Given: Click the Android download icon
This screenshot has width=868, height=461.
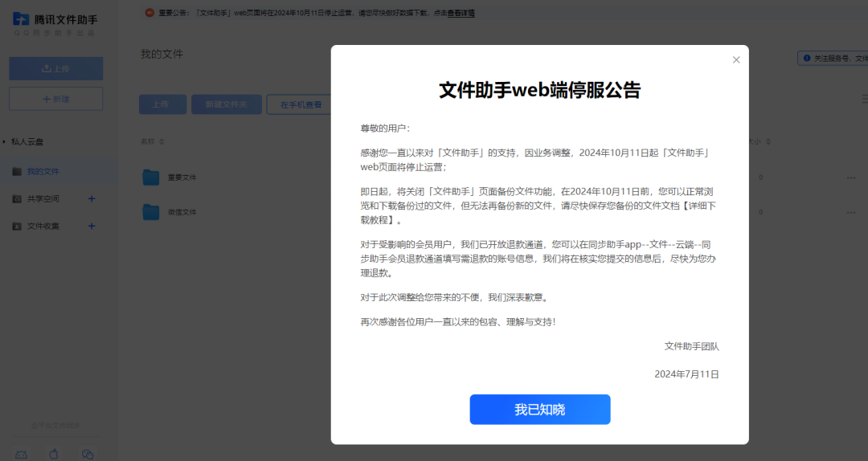Looking at the screenshot, I should click(21, 455).
